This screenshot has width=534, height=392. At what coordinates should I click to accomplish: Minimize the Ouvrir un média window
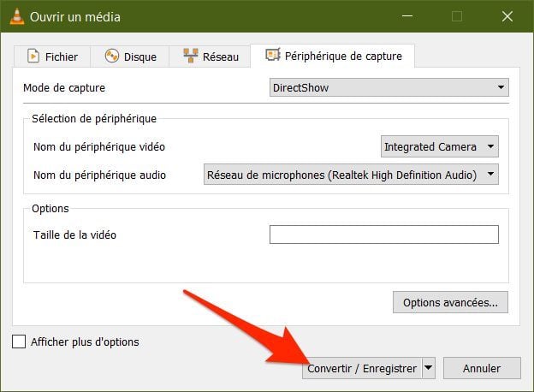[x=407, y=16]
